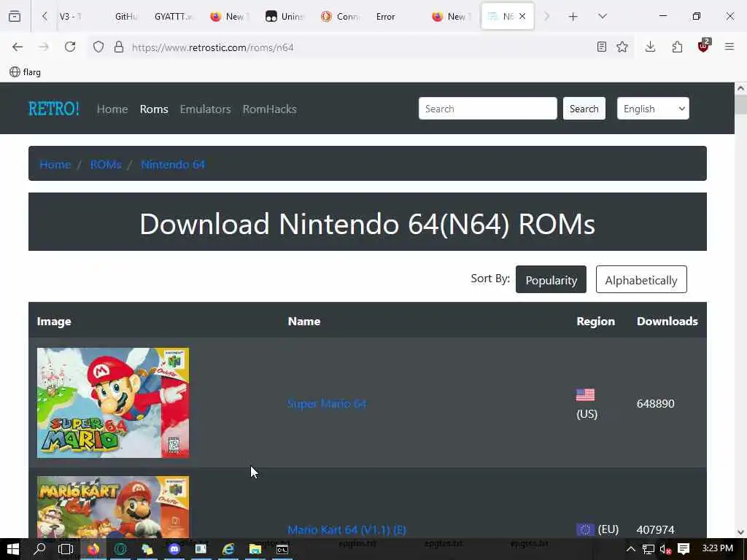Open Mario Kart 64 cover image
This screenshot has height=560, width=747.
(113, 507)
